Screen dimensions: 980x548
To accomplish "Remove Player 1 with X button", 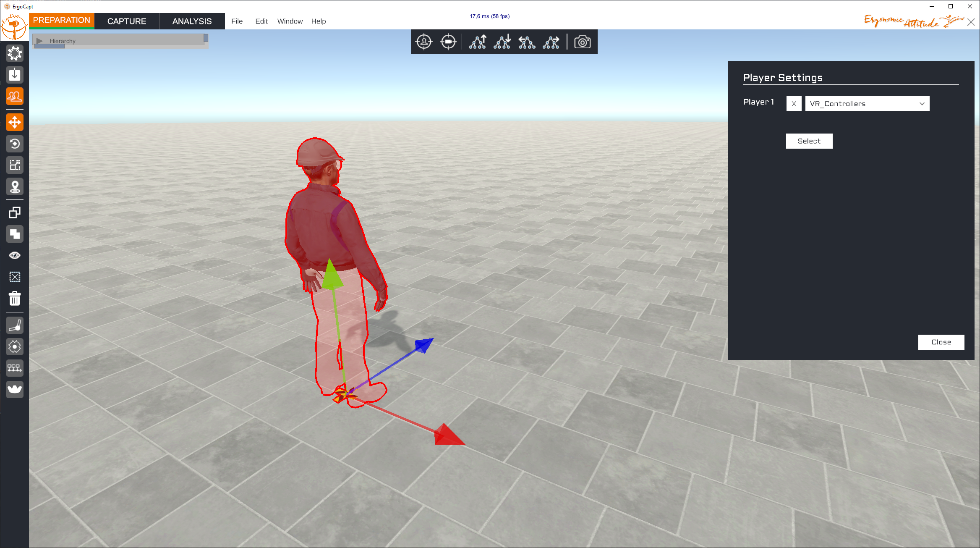I will tap(794, 104).
